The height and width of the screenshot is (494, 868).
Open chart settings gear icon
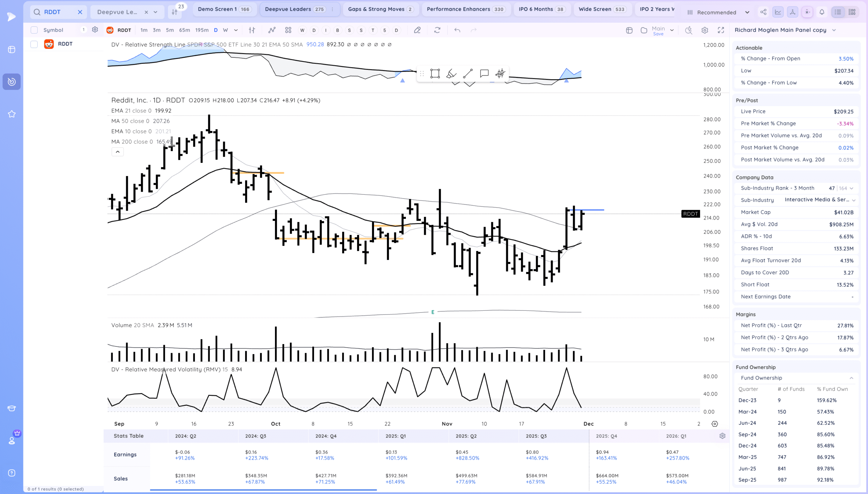[705, 30]
